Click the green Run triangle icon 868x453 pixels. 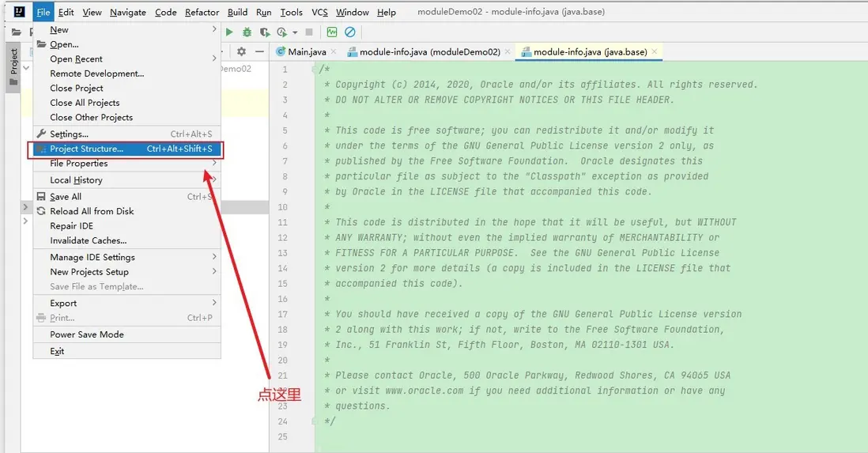(229, 32)
